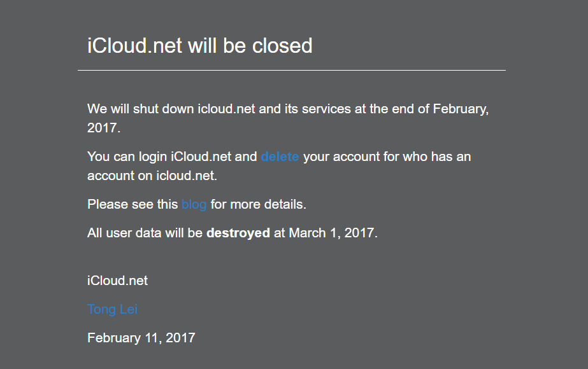Click the "Please see this" text
Screen dimensions: 588x369
pyautogui.click(x=133, y=204)
